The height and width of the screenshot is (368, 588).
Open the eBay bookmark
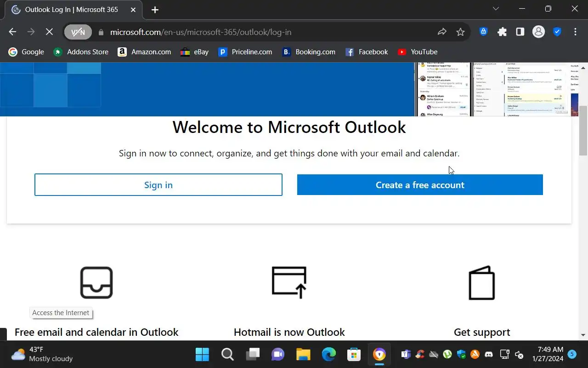click(x=195, y=52)
